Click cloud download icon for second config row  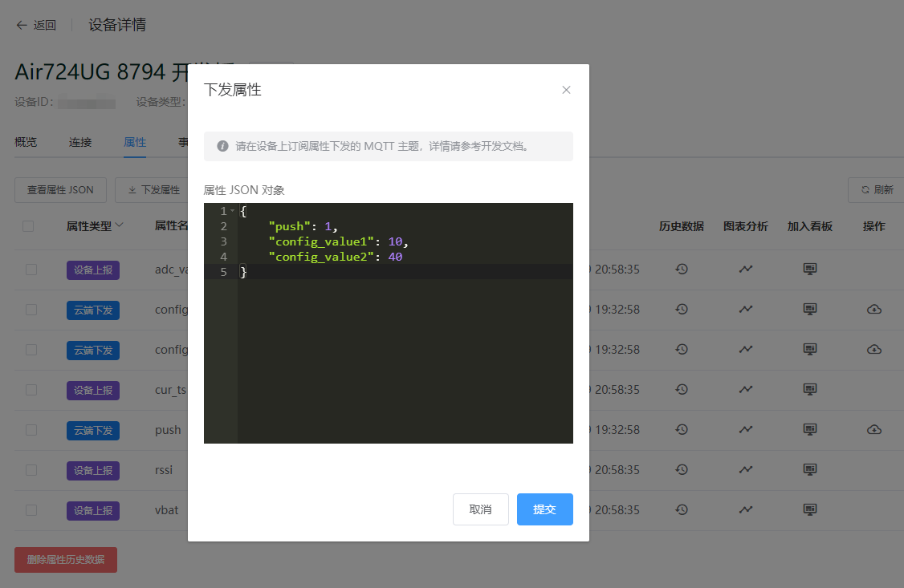tap(874, 349)
